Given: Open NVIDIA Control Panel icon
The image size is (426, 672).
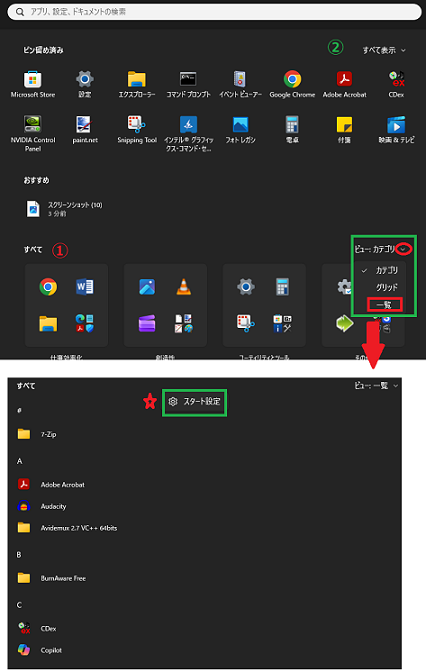Looking at the screenshot, I should tap(33, 133).
